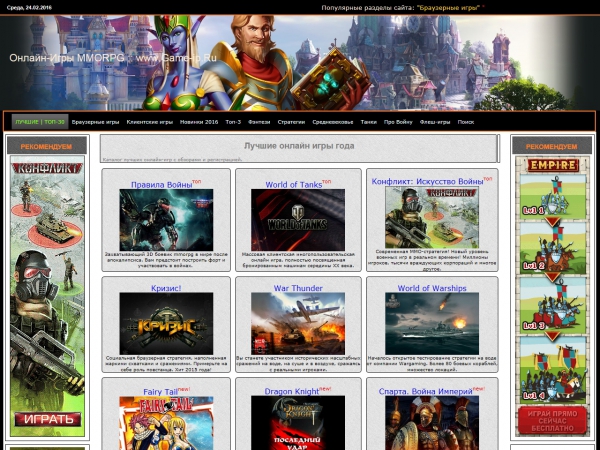
Task: Open the ЛУЧШИЕ | ТОП-30 menu item
Action: pos(40,122)
